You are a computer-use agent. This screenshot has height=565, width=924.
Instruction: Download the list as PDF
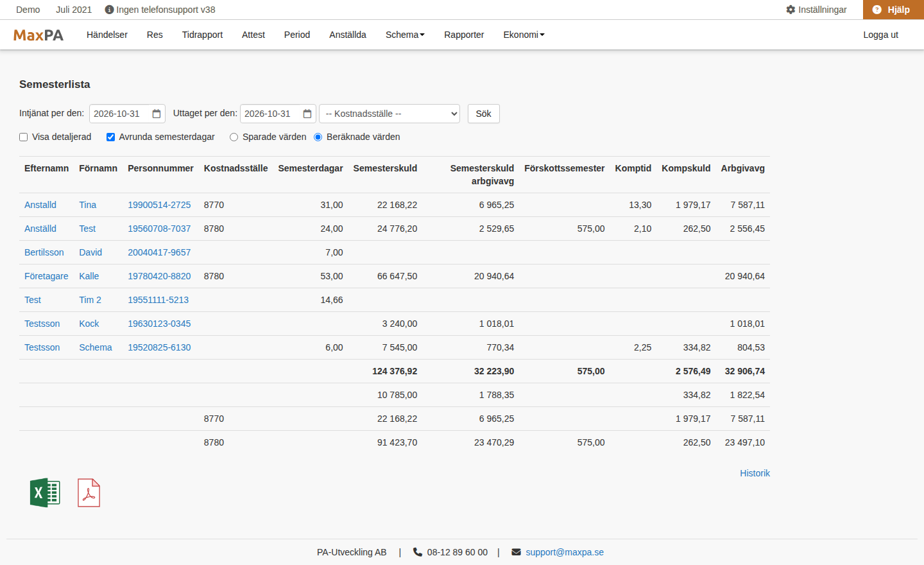pos(89,493)
